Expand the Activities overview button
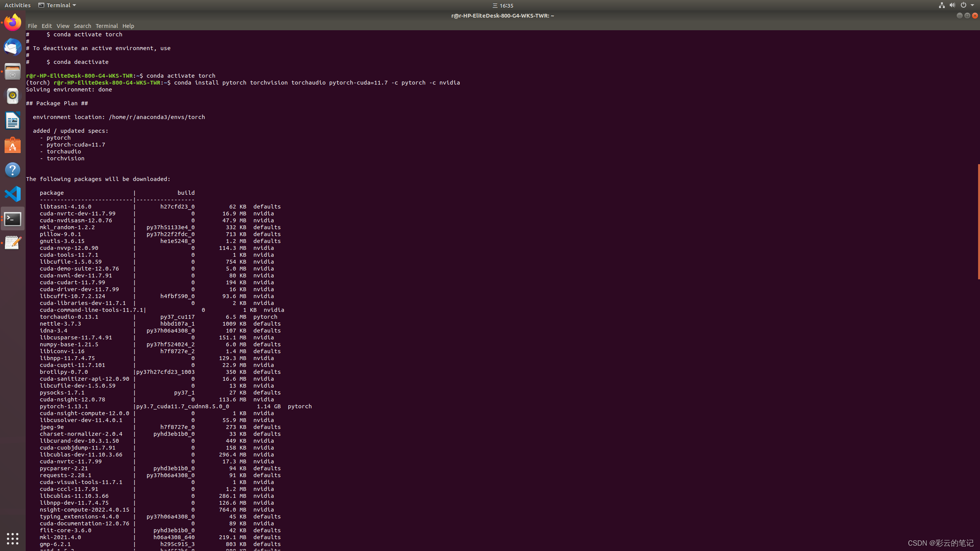 point(17,5)
